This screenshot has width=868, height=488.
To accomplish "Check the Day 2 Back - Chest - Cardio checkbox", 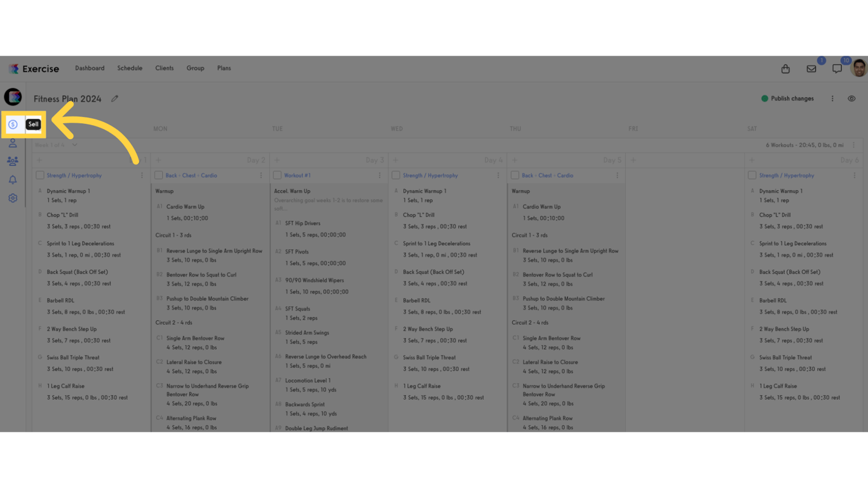I will (x=159, y=175).
